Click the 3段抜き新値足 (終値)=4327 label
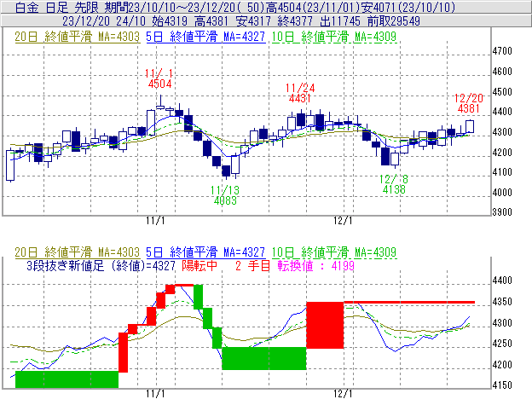 [101, 265]
